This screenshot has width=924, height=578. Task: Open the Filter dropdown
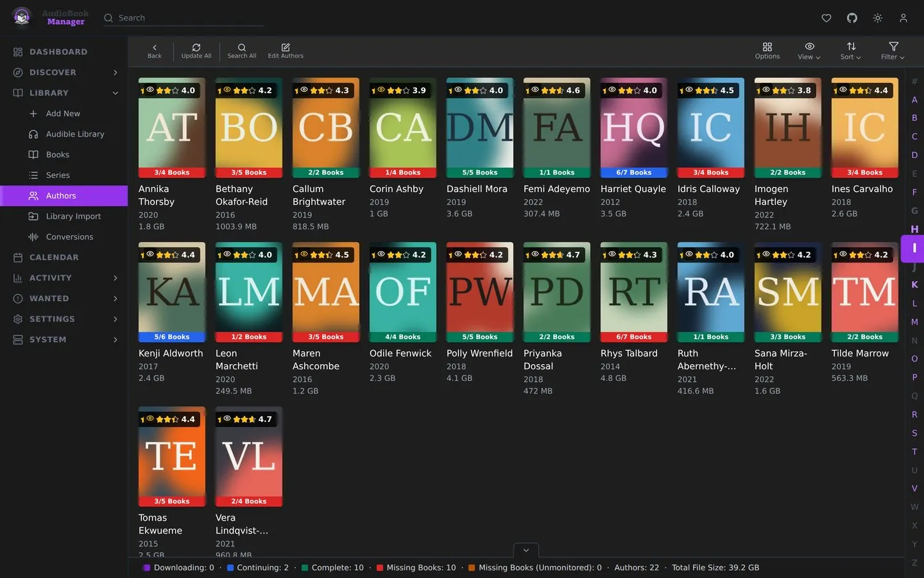click(893, 51)
